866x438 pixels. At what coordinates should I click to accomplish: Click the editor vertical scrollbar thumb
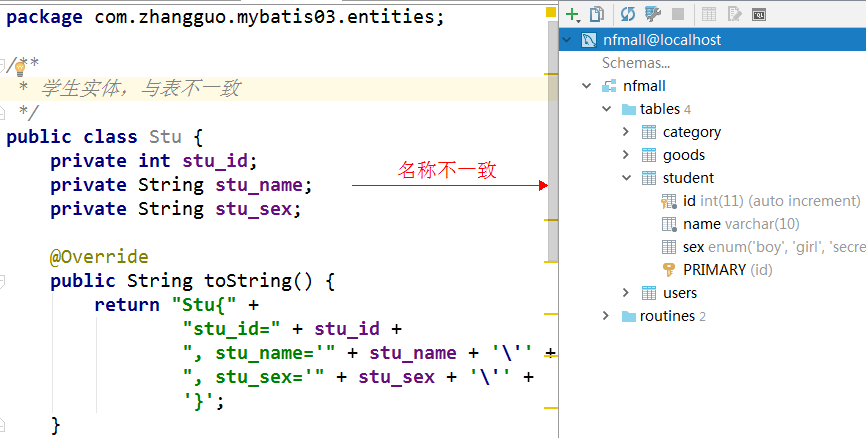coord(553,141)
